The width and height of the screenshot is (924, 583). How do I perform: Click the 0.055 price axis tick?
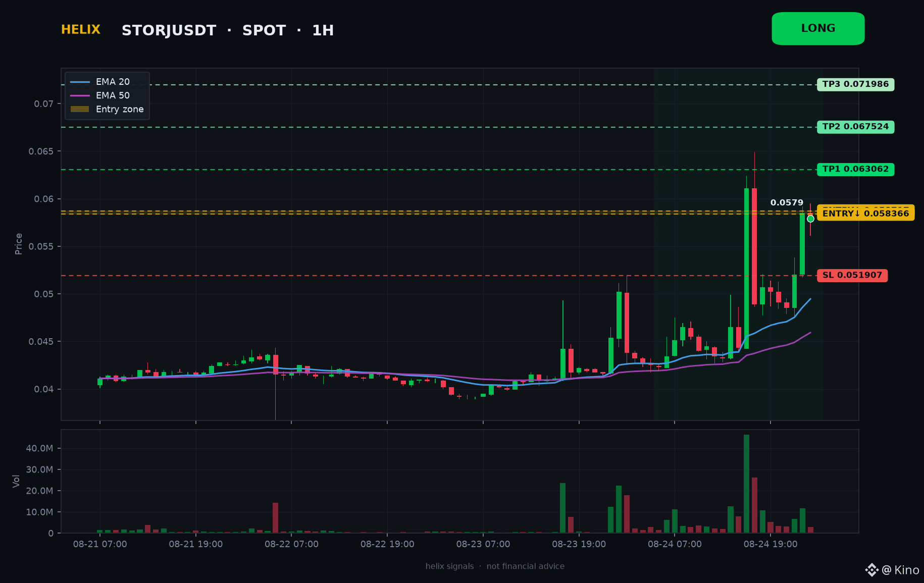(x=41, y=246)
